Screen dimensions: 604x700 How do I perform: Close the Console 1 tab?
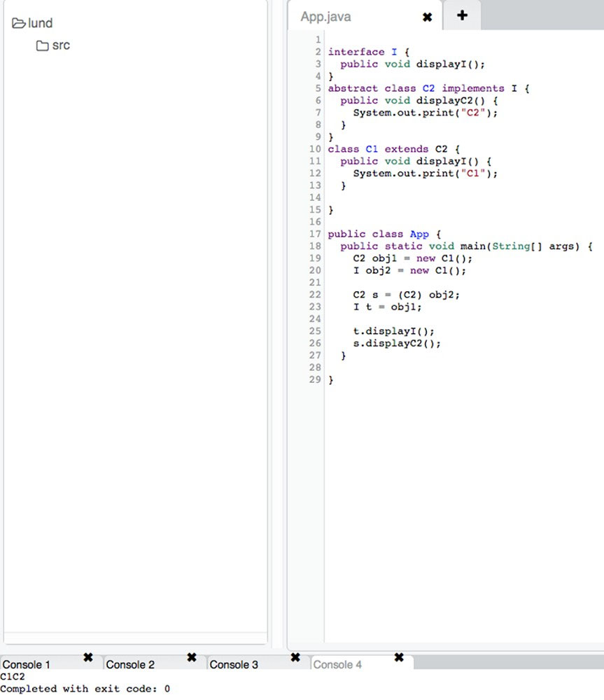tap(88, 657)
